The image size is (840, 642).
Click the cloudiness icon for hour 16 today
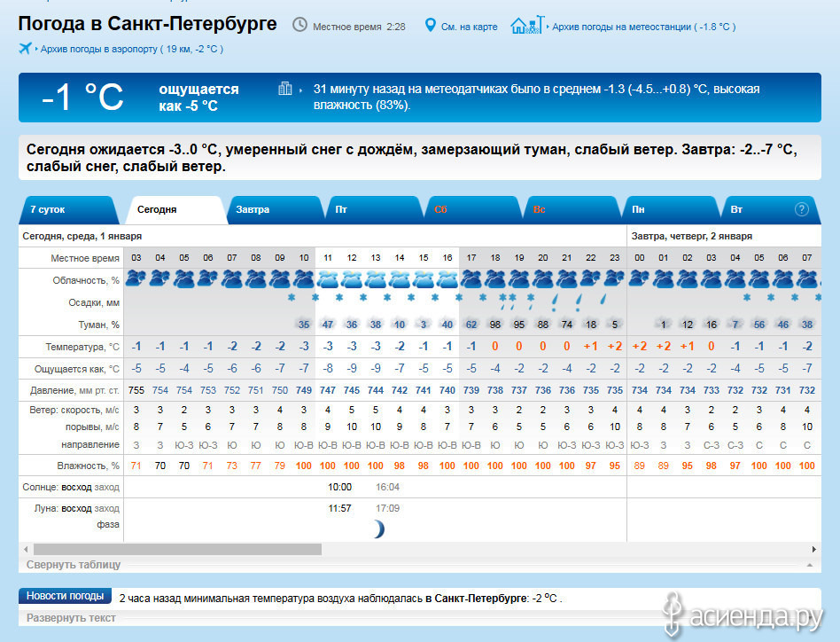click(447, 279)
